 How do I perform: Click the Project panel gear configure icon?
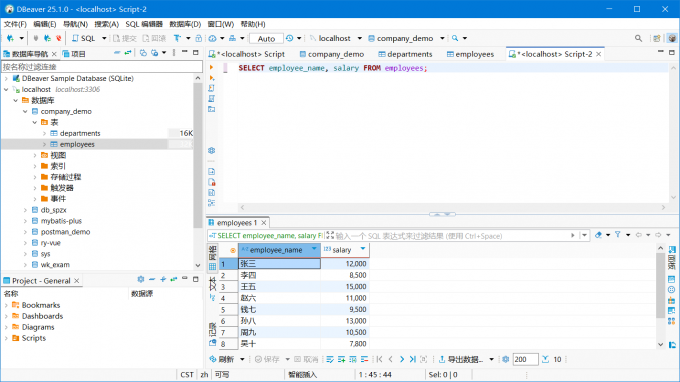coord(141,279)
